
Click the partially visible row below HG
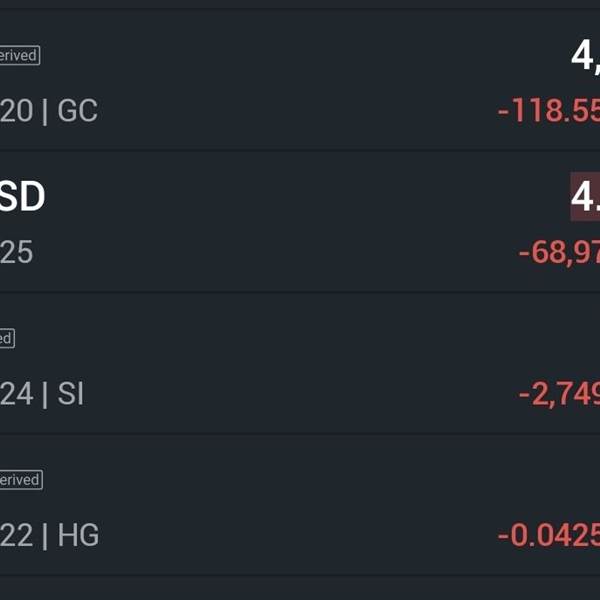coord(300,589)
